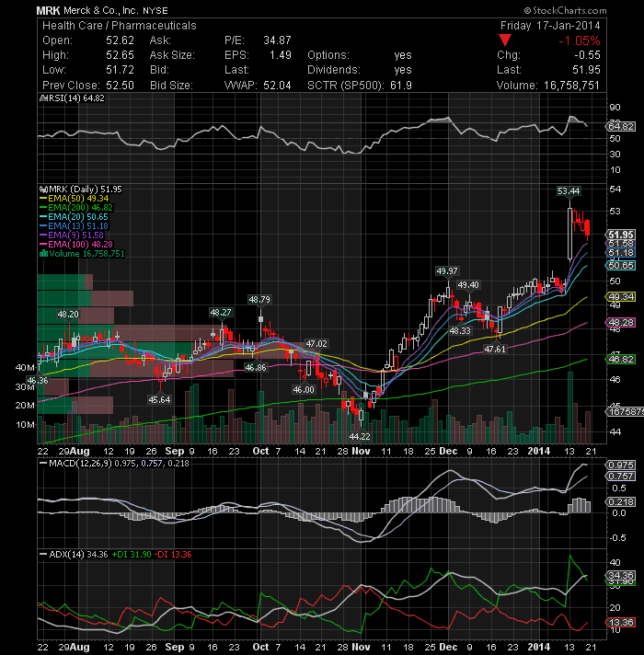Select the pink EMA(100) 48.28 legend entry

tap(76, 245)
